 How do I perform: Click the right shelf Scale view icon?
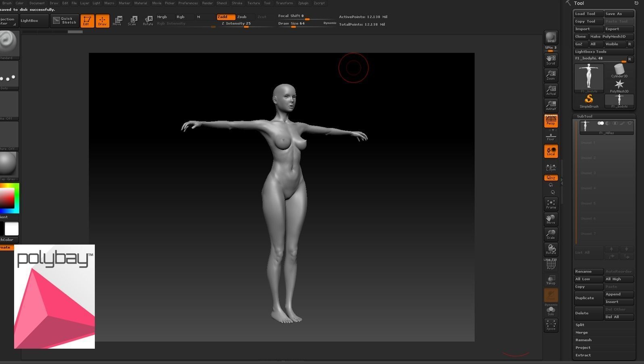click(x=551, y=234)
